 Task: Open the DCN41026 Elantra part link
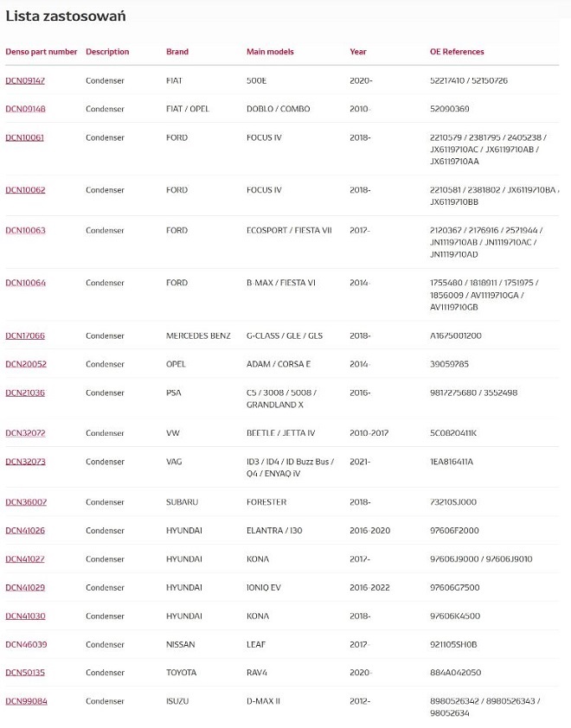(x=25, y=531)
